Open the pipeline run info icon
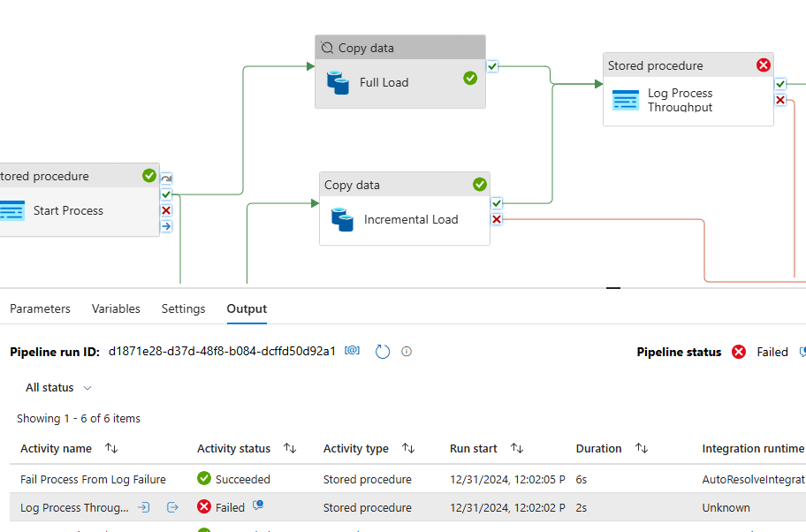The height and width of the screenshot is (532, 806). (x=407, y=351)
